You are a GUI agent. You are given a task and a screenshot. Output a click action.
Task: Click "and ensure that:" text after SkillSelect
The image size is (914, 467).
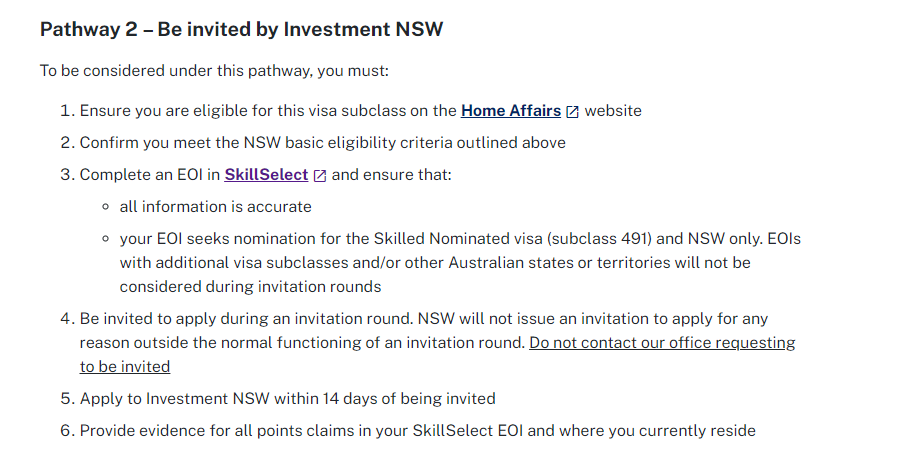pos(392,175)
